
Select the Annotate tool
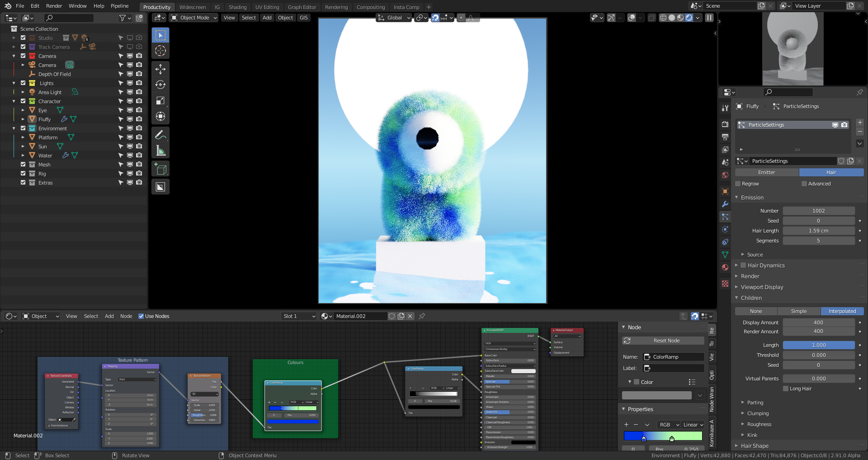click(x=160, y=135)
